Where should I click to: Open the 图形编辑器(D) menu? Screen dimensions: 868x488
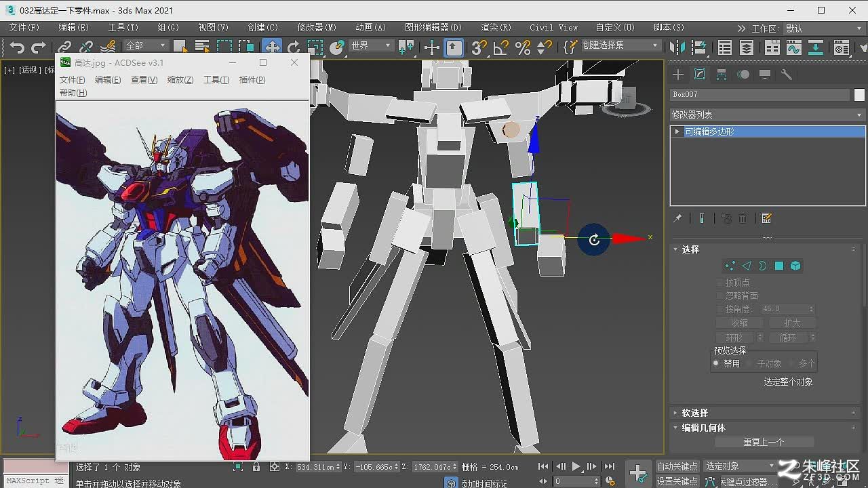(x=433, y=28)
